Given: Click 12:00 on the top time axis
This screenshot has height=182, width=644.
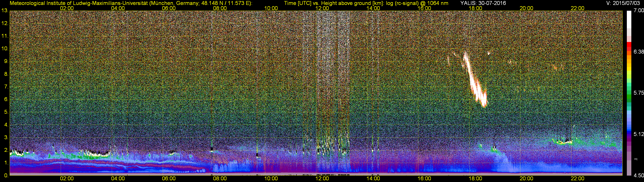Looking at the screenshot, I should pos(322,8).
